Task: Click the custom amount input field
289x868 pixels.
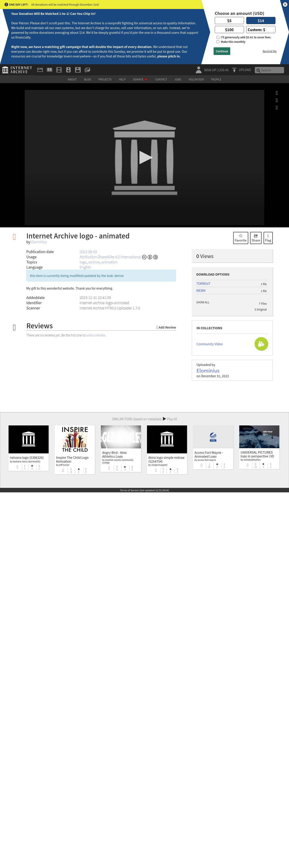Action: click(270, 30)
